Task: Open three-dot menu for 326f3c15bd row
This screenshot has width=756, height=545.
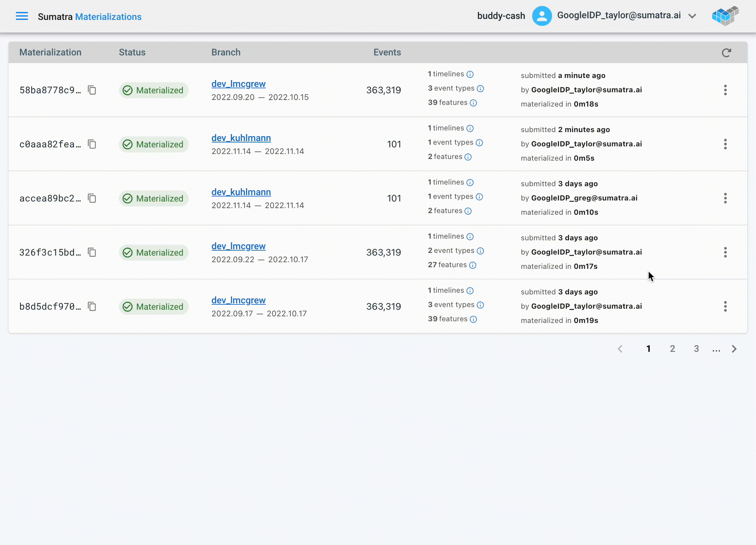Action: [x=725, y=252]
